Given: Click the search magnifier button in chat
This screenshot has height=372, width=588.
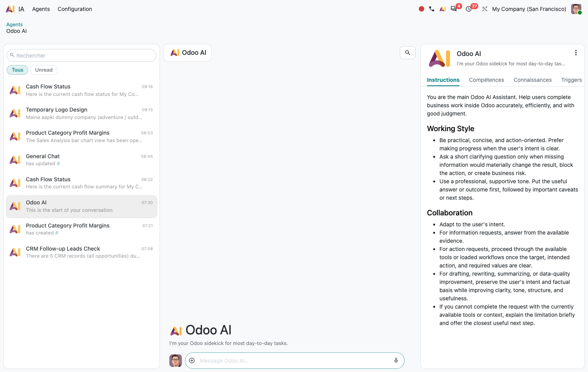Looking at the screenshot, I should [x=408, y=52].
